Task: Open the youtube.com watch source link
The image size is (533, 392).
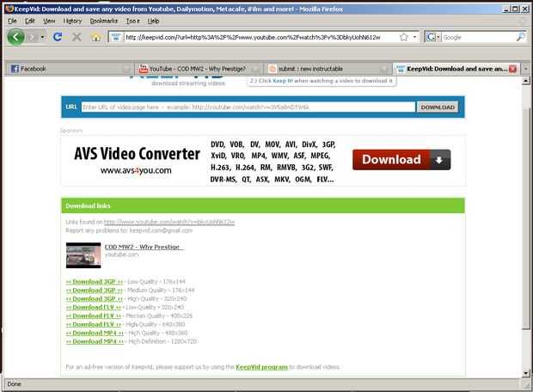Action: coord(169,222)
